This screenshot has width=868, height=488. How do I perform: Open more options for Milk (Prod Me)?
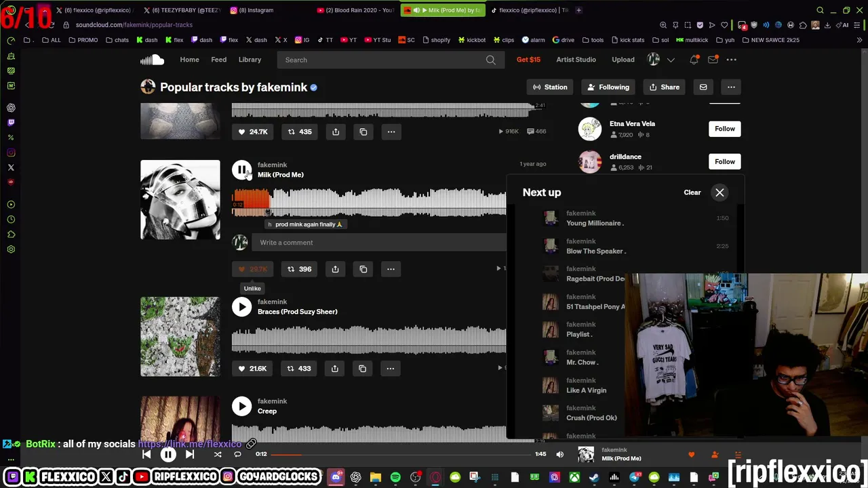pos(391,269)
